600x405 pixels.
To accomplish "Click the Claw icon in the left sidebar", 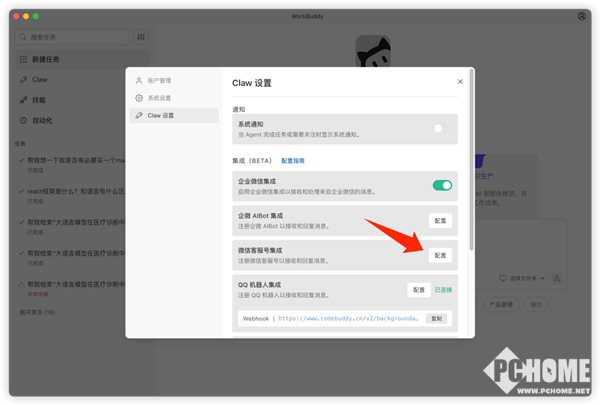I will (23, 79).
